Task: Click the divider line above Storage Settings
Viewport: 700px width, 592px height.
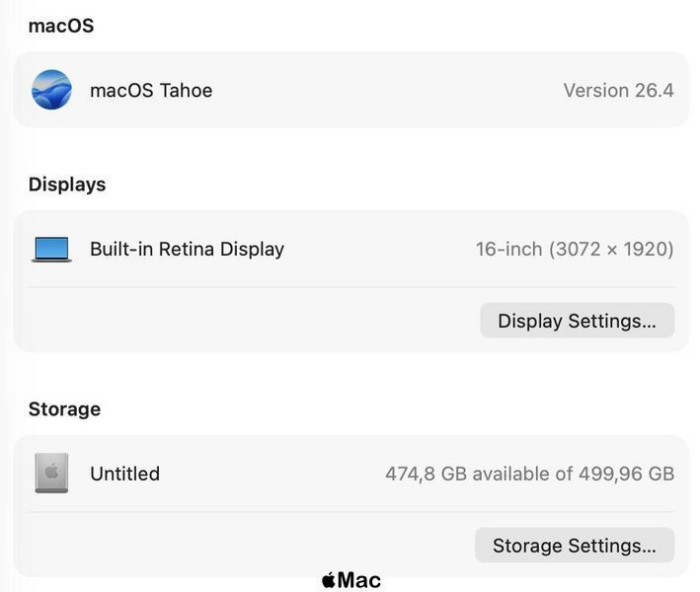Action: point(351,512)
